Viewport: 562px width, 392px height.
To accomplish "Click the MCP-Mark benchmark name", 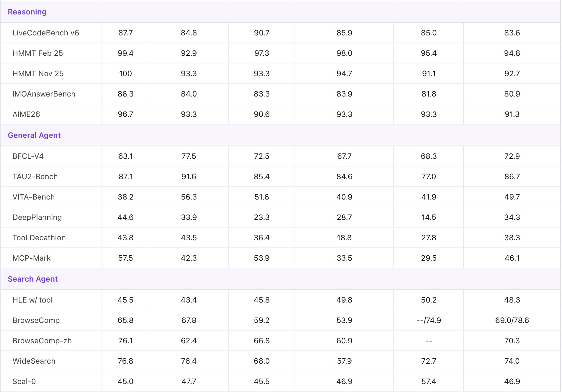I will click(x=32, y=258).
